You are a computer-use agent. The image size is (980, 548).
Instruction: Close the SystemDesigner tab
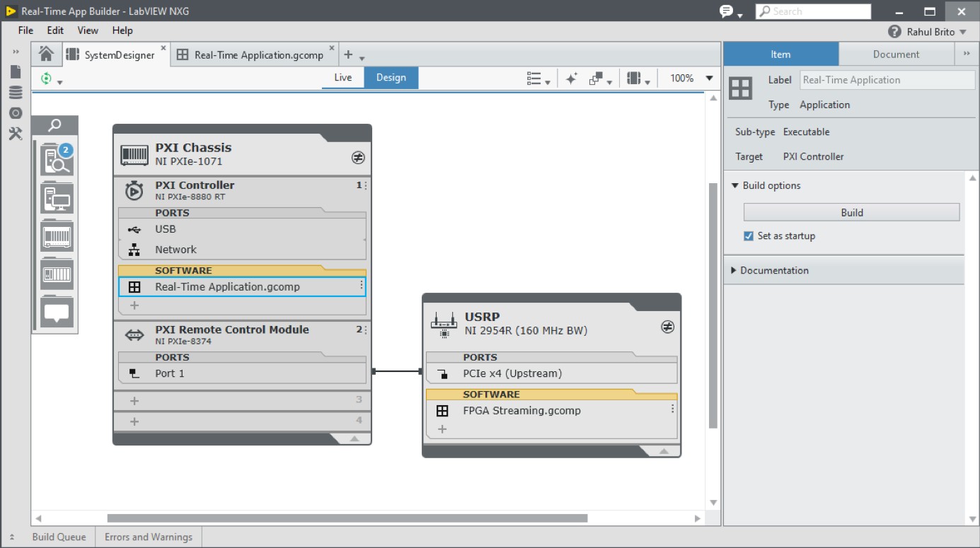point(163,48)
